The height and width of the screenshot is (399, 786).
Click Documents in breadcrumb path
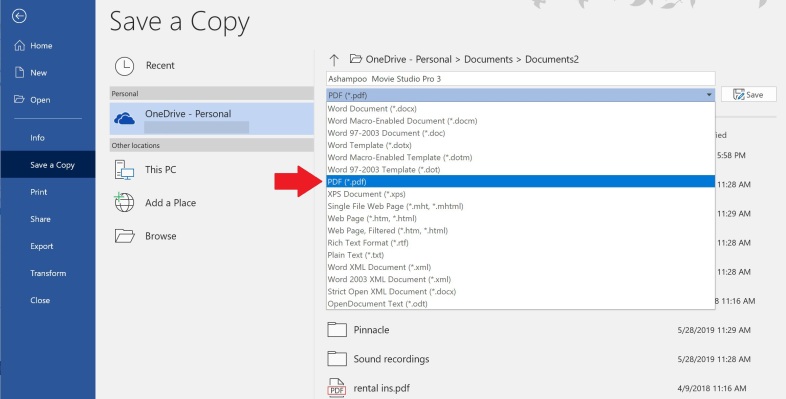pos(488,59)
